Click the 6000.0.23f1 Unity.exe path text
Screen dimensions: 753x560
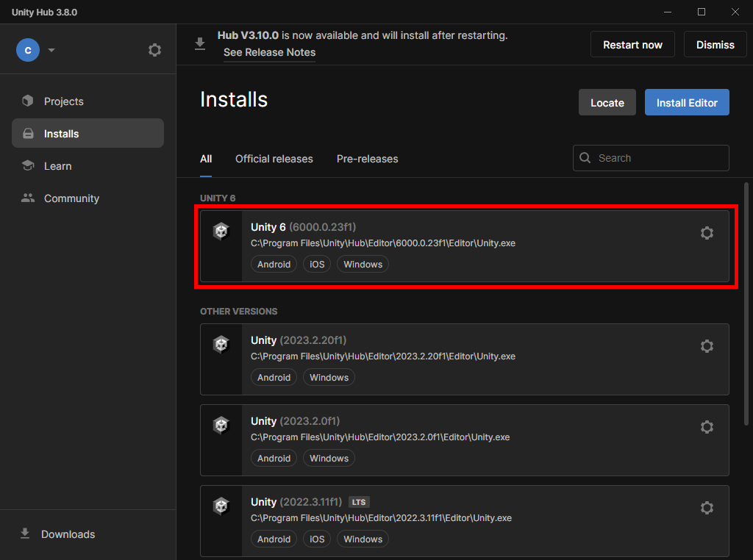382,243
